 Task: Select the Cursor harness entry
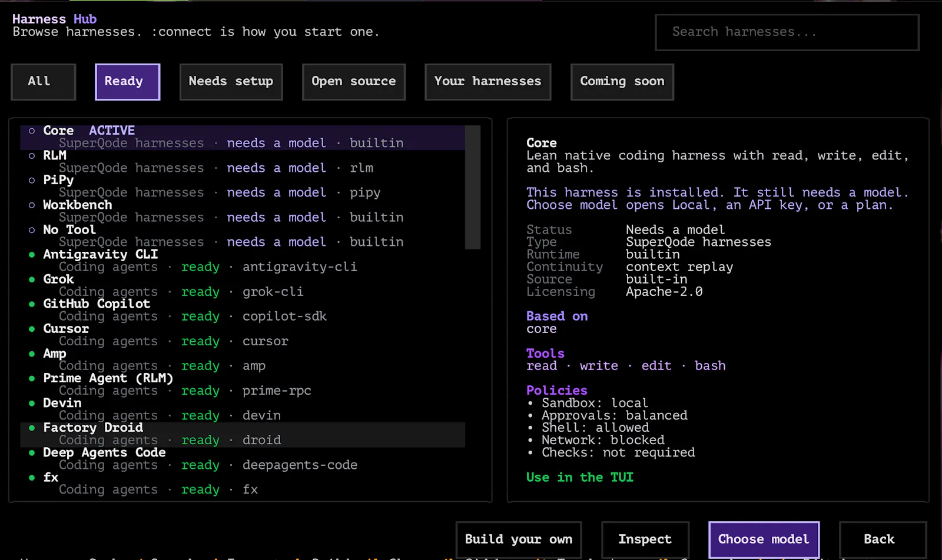[243, 335]
